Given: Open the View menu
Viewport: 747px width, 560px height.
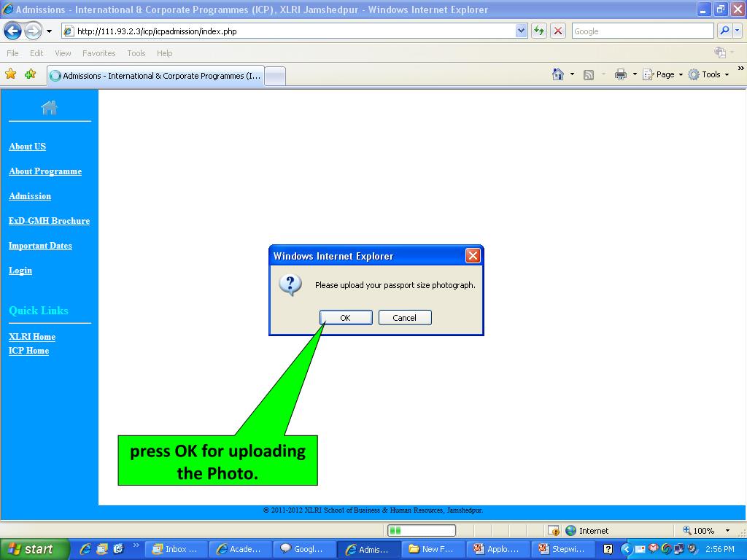Looking at the screenshot, I should (x=63, y=53).
